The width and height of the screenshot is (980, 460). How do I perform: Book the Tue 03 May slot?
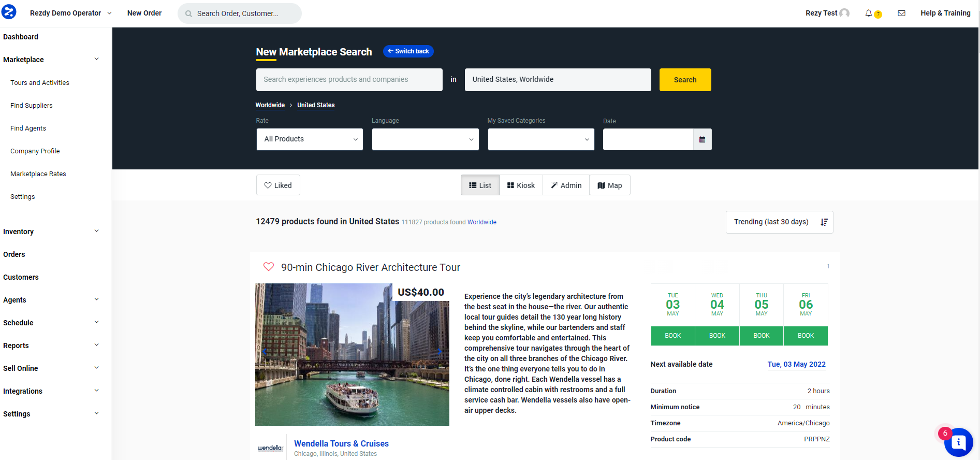pos(673,336)
